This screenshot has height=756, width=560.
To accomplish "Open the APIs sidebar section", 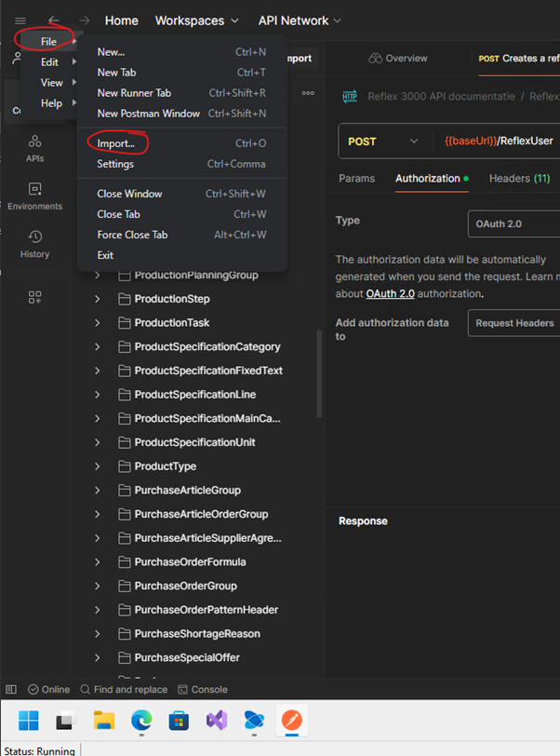I will pyautogui.click(x=34, y=149).
